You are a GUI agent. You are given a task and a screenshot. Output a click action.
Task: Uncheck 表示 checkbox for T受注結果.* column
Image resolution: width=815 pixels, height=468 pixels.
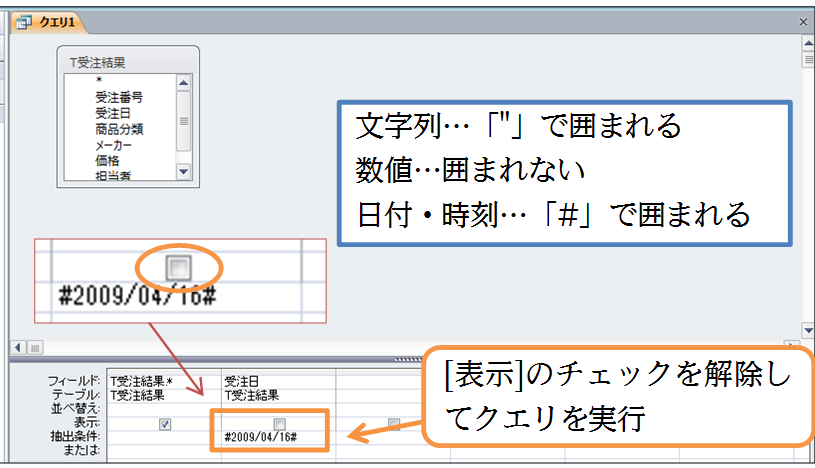pyautogui.click(x=165, y=423)
